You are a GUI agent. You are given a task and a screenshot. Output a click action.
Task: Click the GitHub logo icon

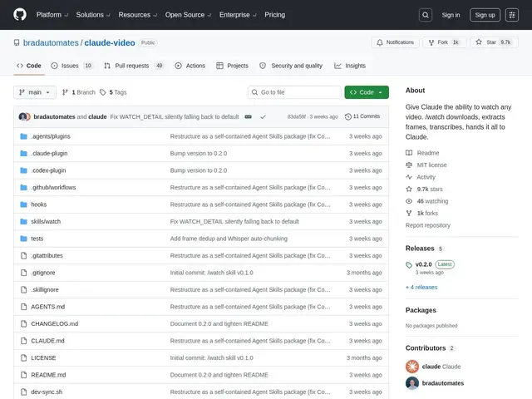[20, 15]
